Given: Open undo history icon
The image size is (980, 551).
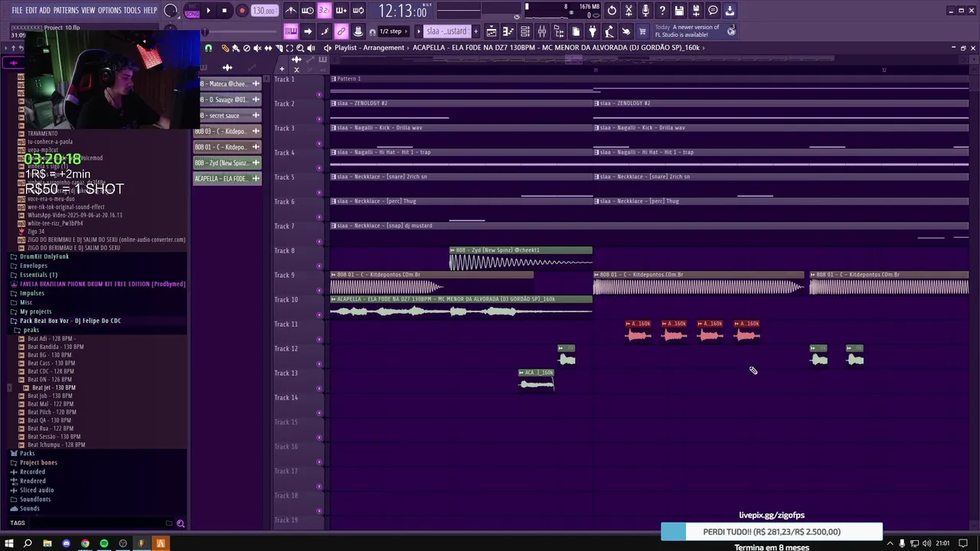Looking at the screenshot, I should [x=612, y=11].
